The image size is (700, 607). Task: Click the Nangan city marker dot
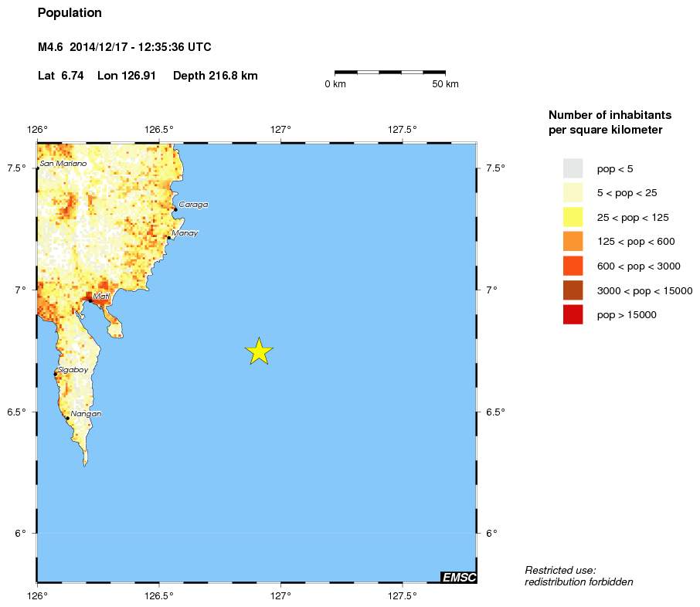[x=67, y=418]
